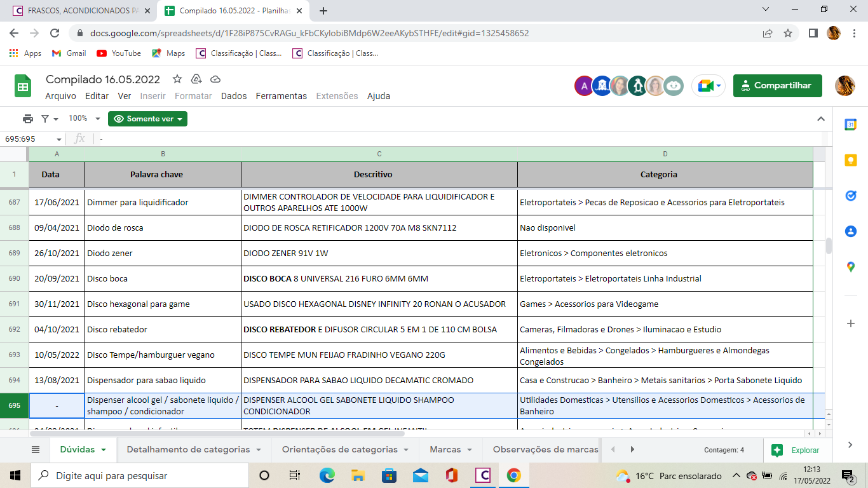Star the Compilado 16.05.2022 document

pos(177,79)
